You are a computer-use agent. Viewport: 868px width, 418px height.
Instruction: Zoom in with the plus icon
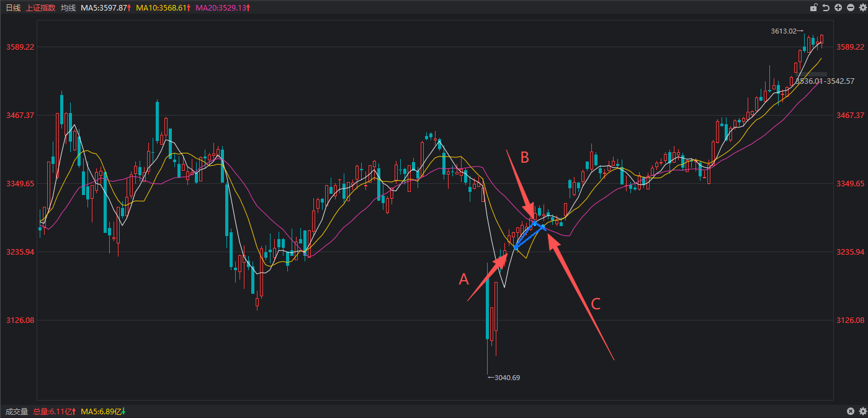(838, 8)
